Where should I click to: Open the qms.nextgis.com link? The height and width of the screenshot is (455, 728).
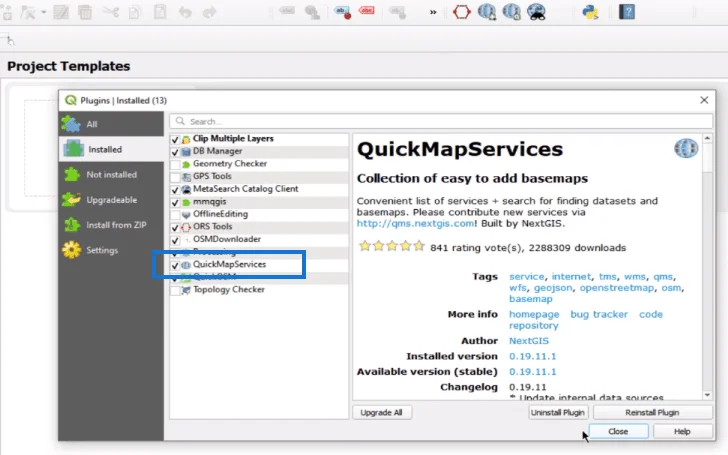[x=415, y=223]
